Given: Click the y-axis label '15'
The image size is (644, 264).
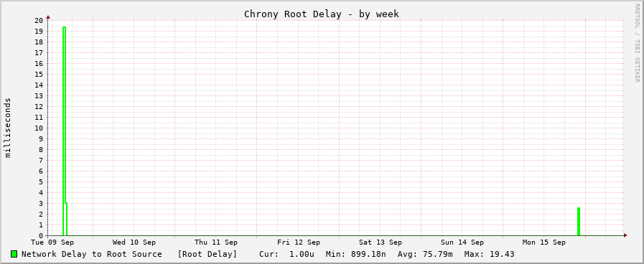Looking at the screenshot, I should (39, 75).
